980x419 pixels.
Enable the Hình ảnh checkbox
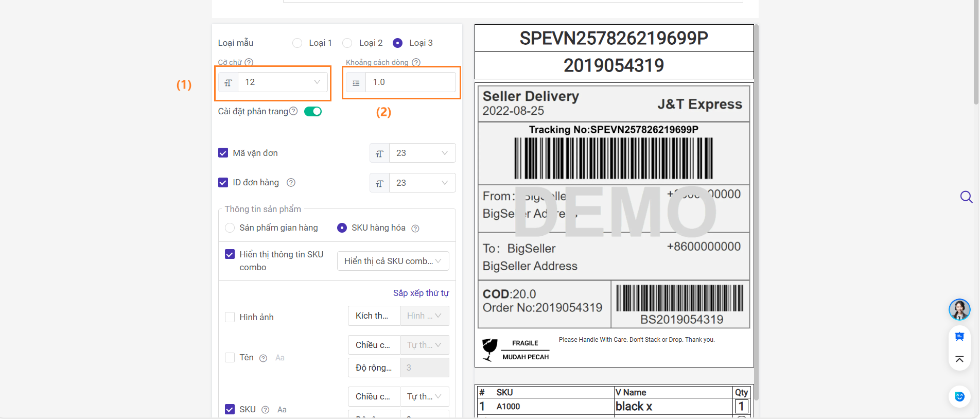pyautogui.click(x=230, y=317)
